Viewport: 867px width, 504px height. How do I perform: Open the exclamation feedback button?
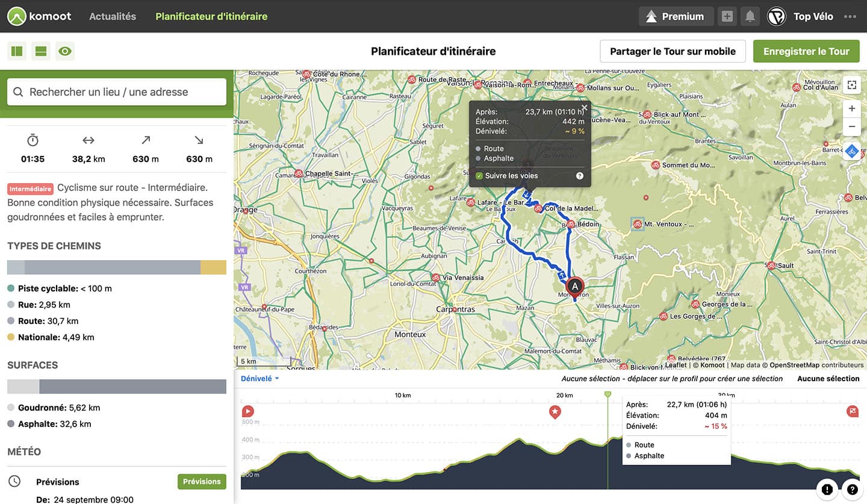(827, 490)
